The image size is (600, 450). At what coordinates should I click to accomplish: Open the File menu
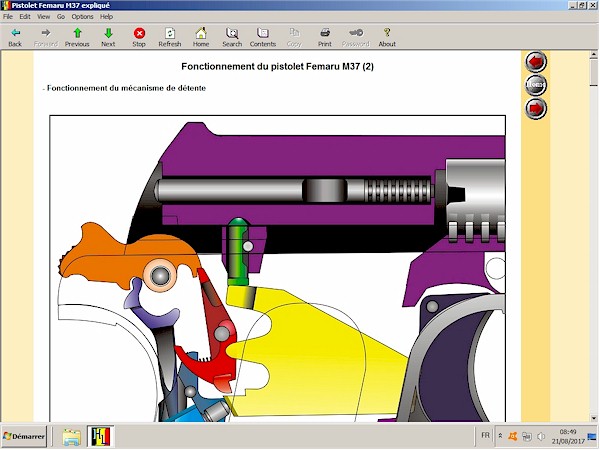(8, 16)
